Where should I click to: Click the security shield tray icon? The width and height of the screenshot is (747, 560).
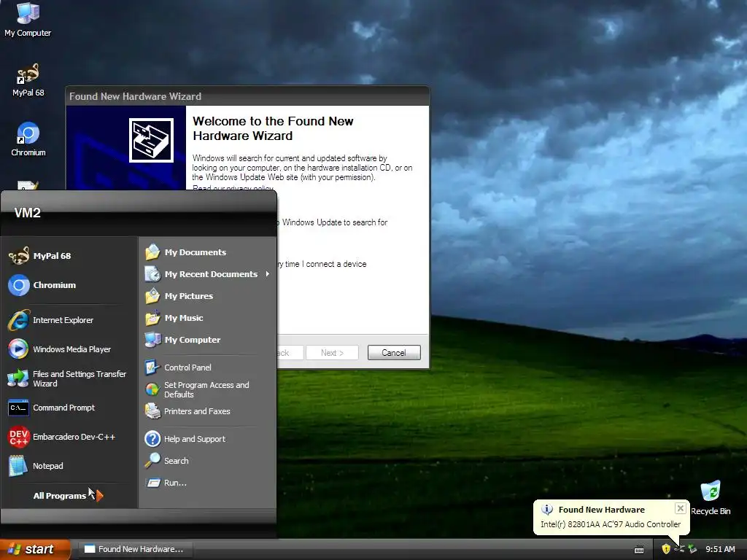[x=666, y=549]
